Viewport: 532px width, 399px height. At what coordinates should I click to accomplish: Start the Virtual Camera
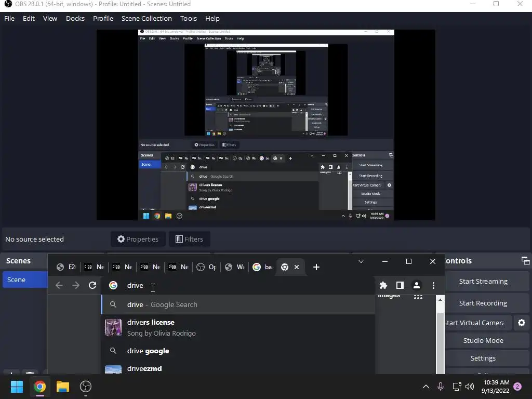tap(478, 323)
